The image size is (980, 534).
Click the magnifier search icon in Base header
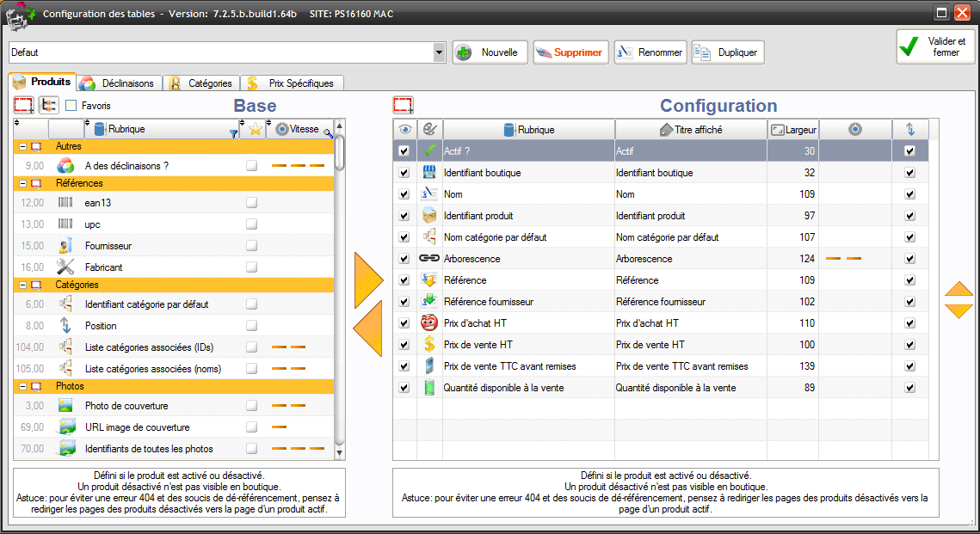click(x=328, y=133)
